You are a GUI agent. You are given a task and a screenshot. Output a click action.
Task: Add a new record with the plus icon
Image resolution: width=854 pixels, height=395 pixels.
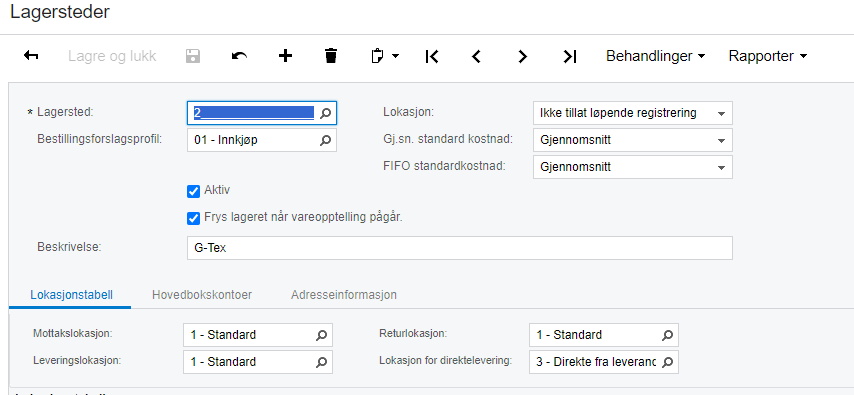[285, 56]
